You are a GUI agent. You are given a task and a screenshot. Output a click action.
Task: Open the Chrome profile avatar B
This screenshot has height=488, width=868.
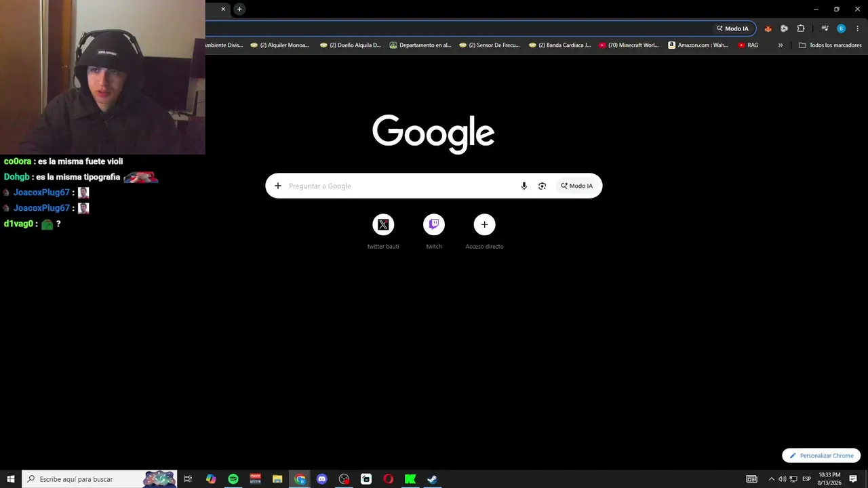pyautogui.click(x=841, y=28)
